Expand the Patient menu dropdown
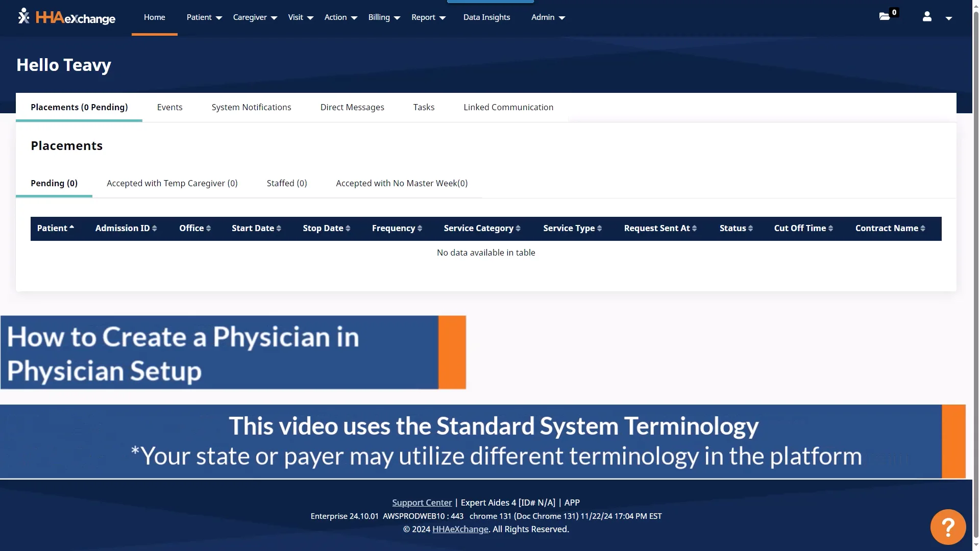980x551 pixels. tap(204, 17)
